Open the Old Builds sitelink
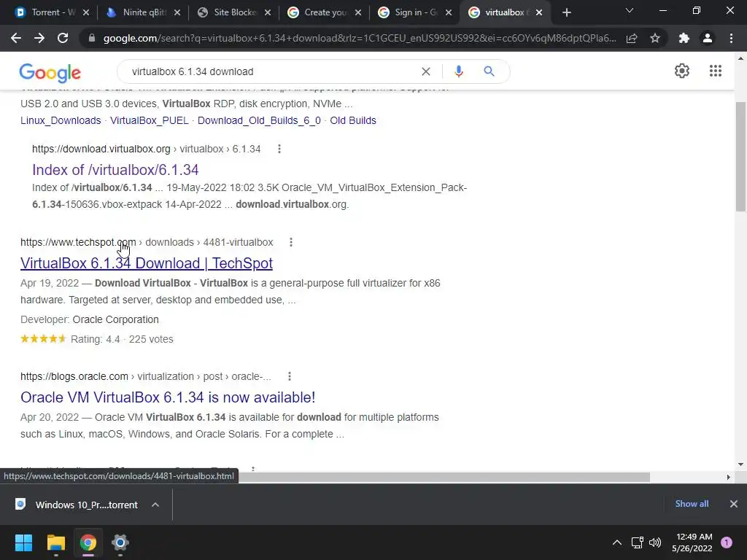Viewport: 747px width, 560px height. [x=353, y=120]
